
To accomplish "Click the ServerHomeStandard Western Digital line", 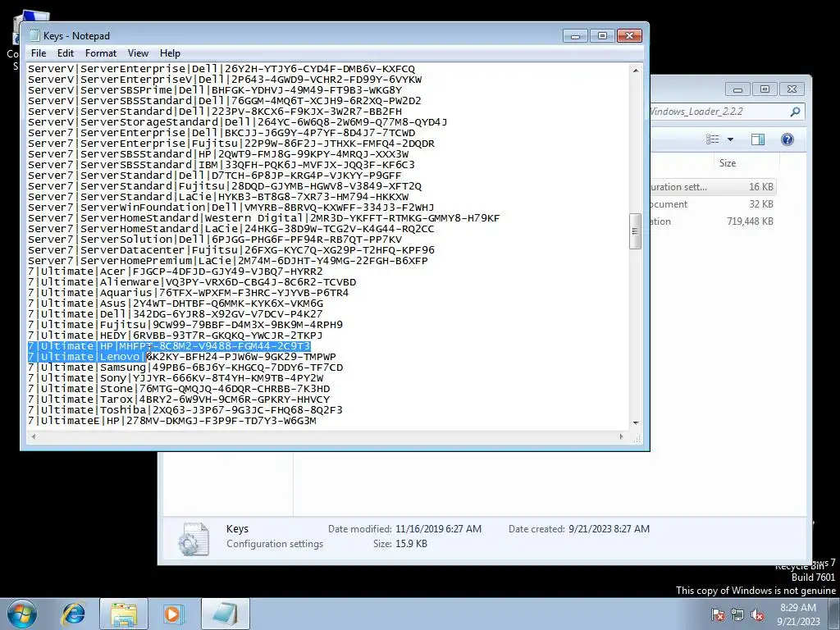I will [x=263, y=218].
